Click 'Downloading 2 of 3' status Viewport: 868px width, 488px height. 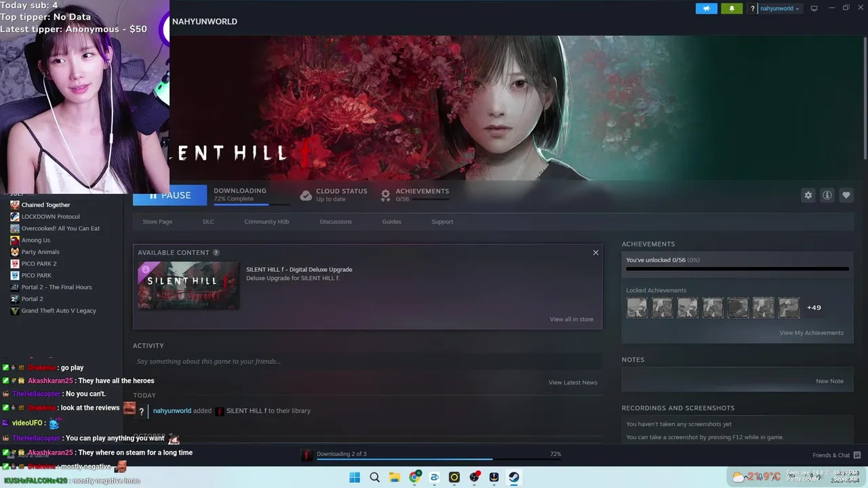[342, 454]
